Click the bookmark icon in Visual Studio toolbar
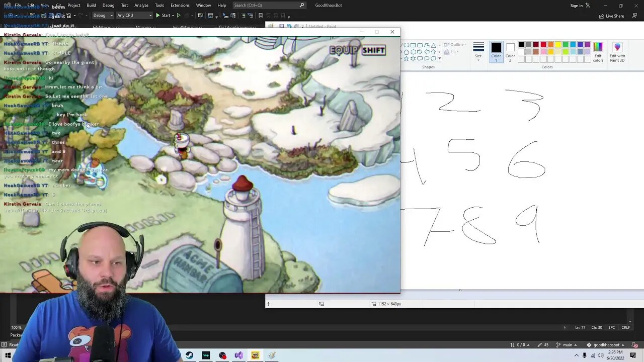 click(x=260, y=16)
